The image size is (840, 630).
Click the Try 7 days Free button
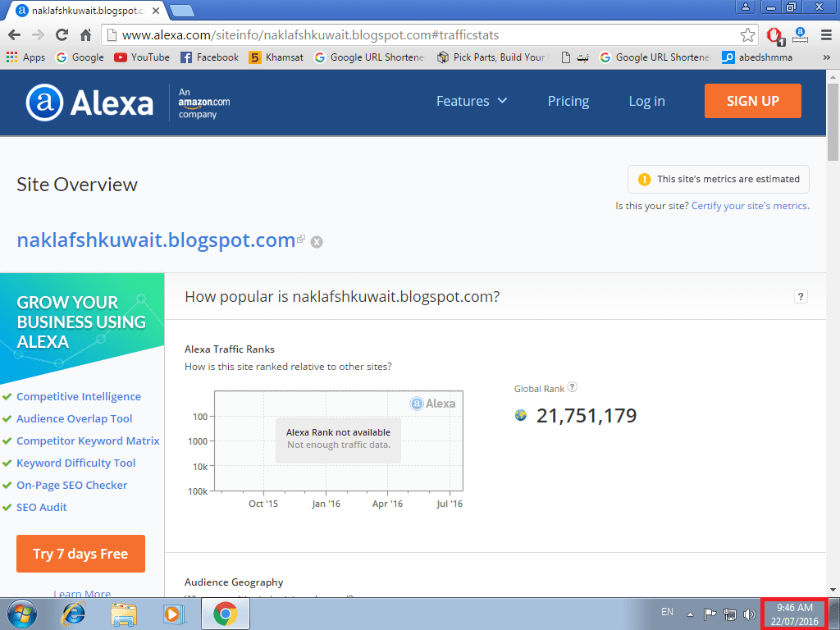[x=80, y=554]
